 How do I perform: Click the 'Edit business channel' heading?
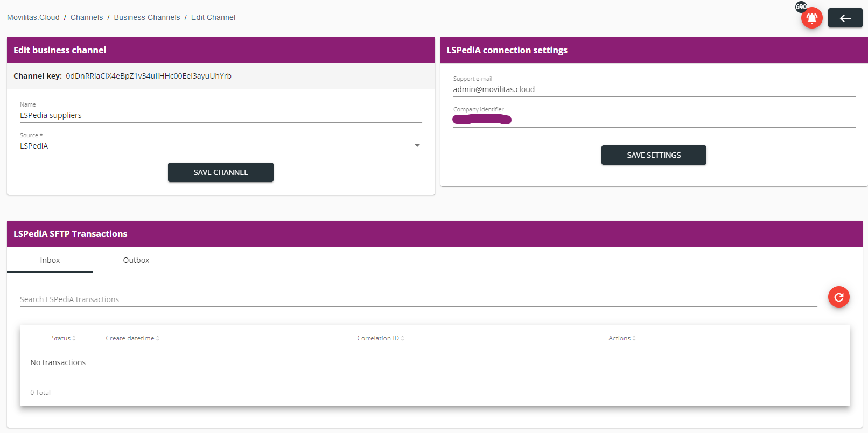point(60,50)
